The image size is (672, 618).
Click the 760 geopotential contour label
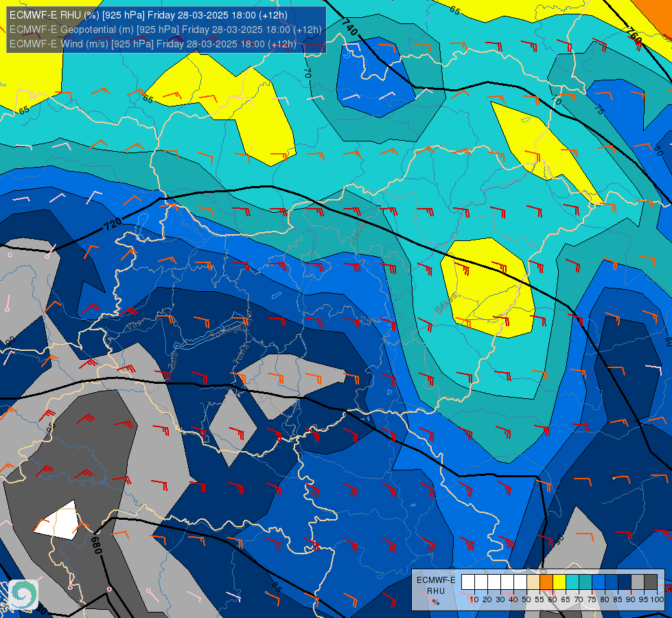[x=633, y=35]
